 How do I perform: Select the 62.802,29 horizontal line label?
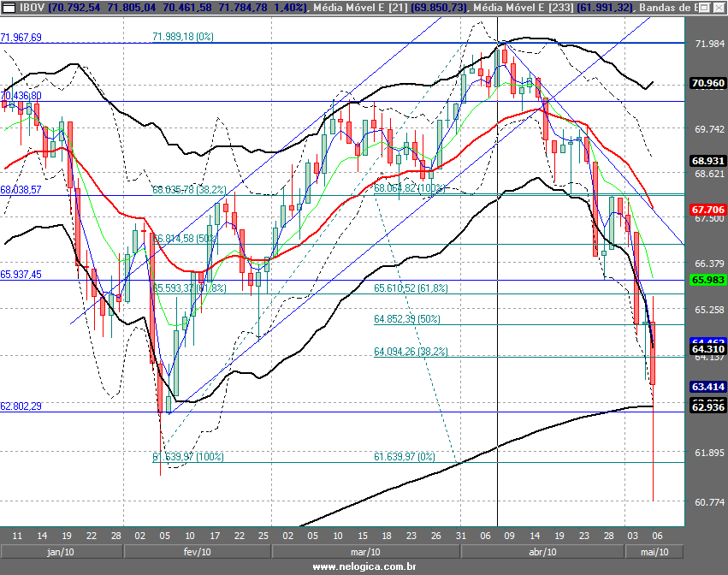(21, 406)
